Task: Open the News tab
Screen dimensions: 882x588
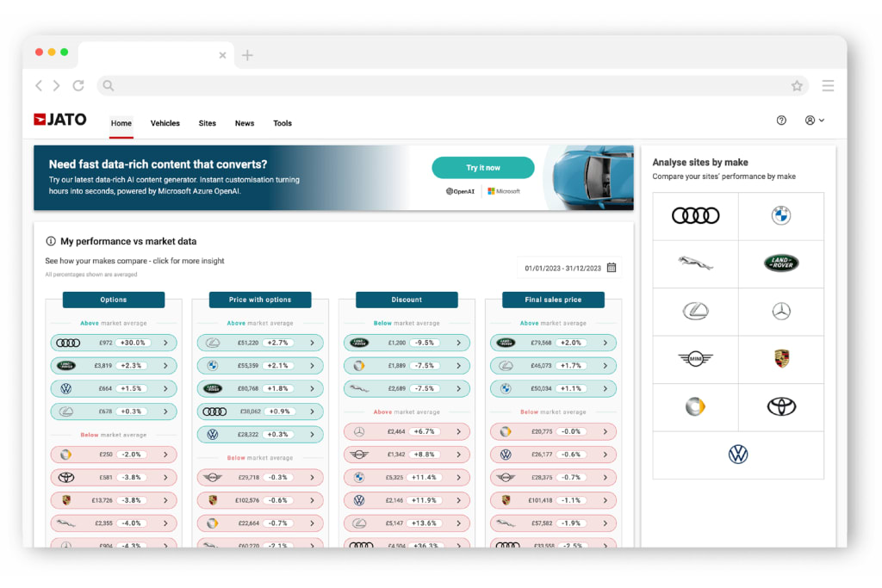Action: pos(244,123)
